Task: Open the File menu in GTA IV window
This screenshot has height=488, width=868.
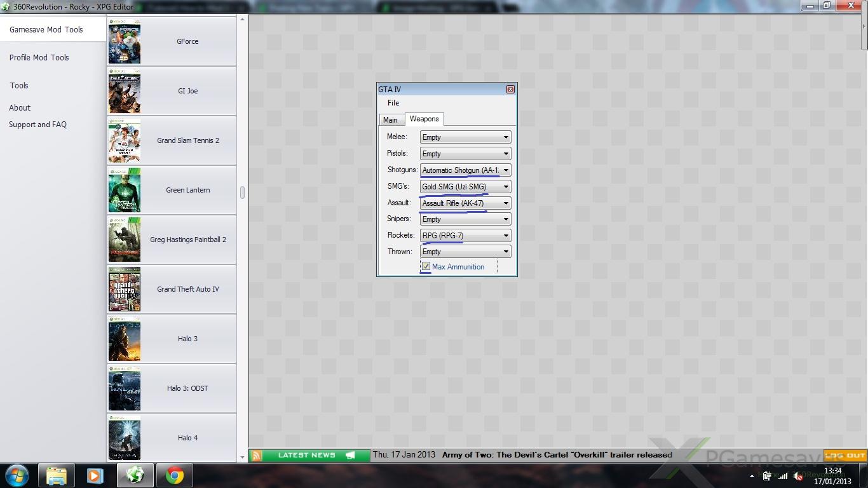Action: coord(393,103)
